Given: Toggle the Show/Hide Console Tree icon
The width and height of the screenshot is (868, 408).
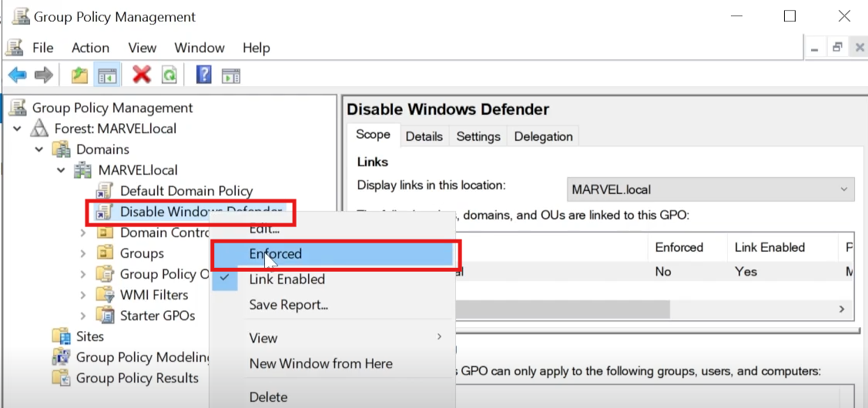Looking at the screenshot, I should coord(106,75).
